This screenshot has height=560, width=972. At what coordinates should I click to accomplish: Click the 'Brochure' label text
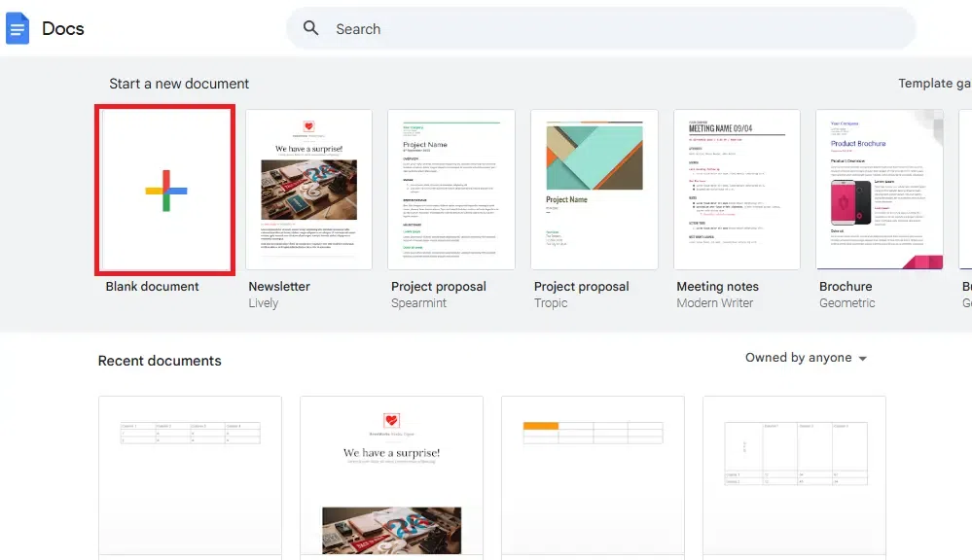pos(846,286)
